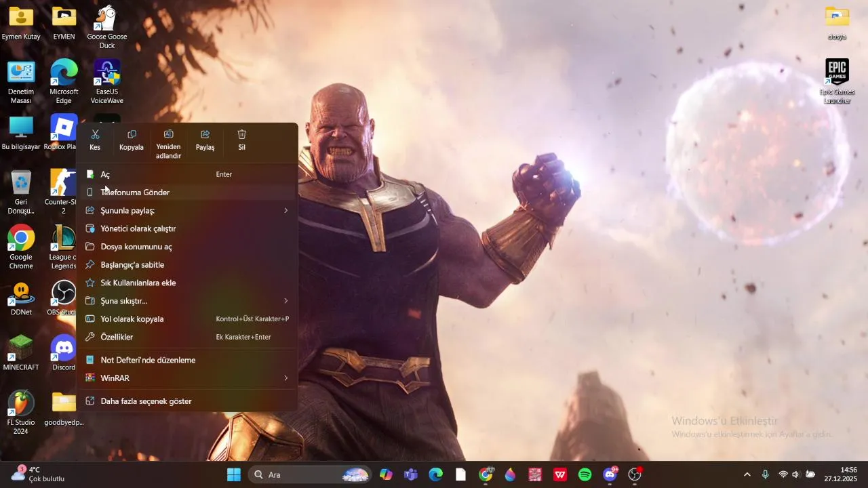Select the Microsoft Edge desktop shortcut

(x=64, y=82)
